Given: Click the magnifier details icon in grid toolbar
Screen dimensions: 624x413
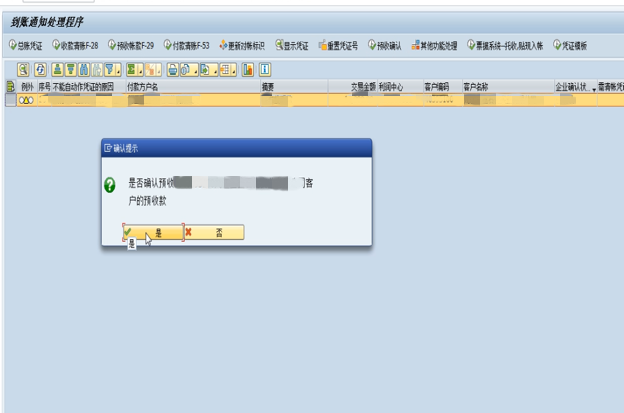Looking at the screenshot, I should [x=23, y=69].
